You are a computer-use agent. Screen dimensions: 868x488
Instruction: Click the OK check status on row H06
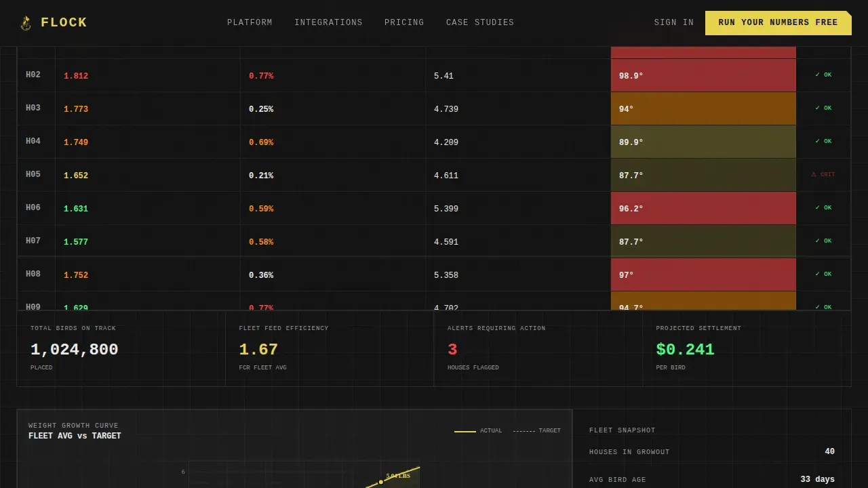tap(823, 208)
